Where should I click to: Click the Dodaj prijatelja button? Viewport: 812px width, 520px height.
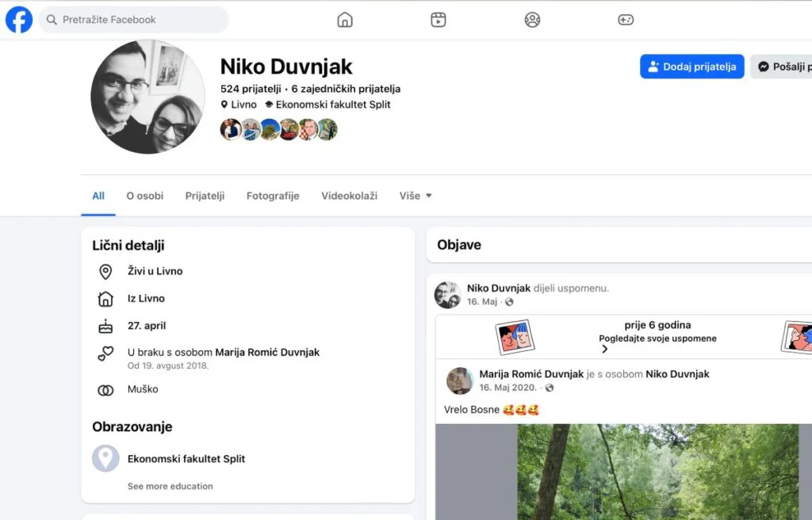tap(691, 67)
